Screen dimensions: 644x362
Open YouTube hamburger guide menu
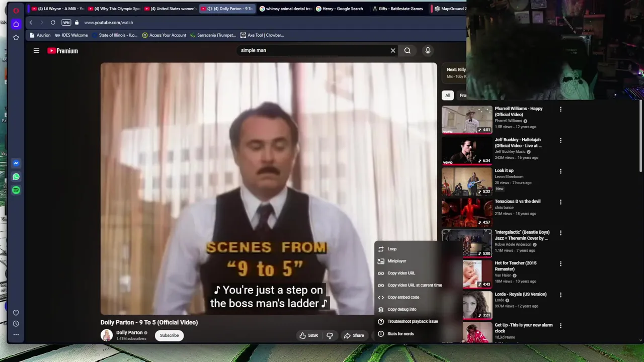click(x=36, y=50)
